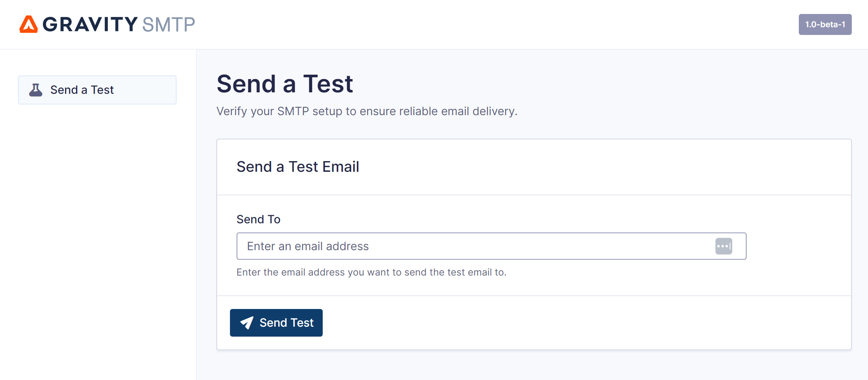Click the paper plane icon on Send Test
The width and height of the screenshot is (868, 380).
[247, 322]
